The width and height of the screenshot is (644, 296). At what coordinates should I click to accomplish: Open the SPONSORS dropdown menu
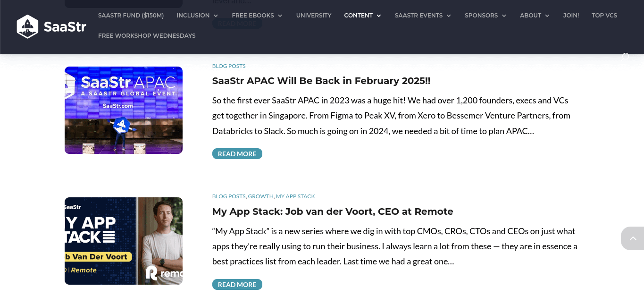pyautogui.click(x=481, y=15)
